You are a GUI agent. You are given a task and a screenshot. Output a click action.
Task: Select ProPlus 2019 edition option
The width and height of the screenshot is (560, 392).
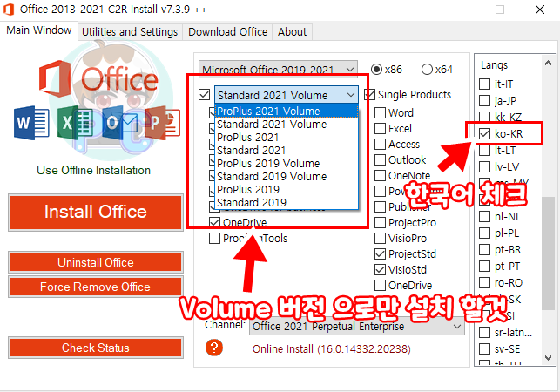(x=287, y=189)
